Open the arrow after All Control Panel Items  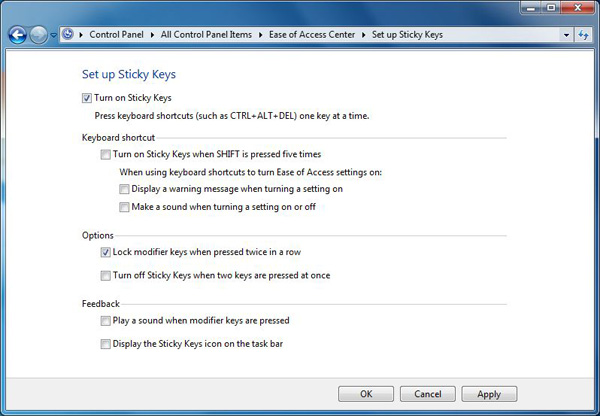(260, 35)
